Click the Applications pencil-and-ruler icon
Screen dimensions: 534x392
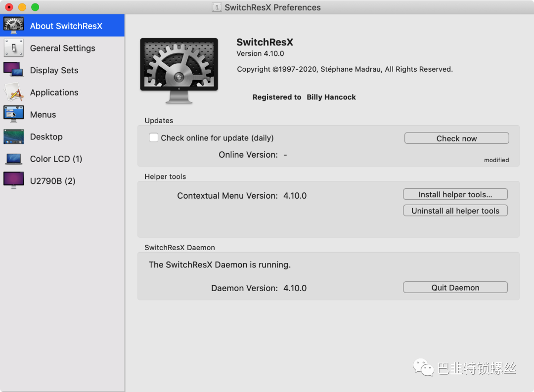(14, 92)
